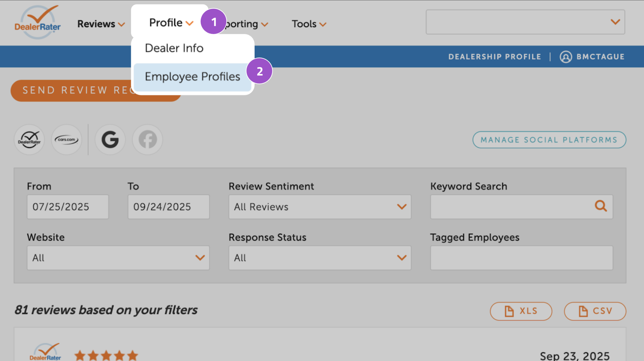Select the DealerRater platform filter icon
This screenshot has width=644, height=361.
coord(29,140)
